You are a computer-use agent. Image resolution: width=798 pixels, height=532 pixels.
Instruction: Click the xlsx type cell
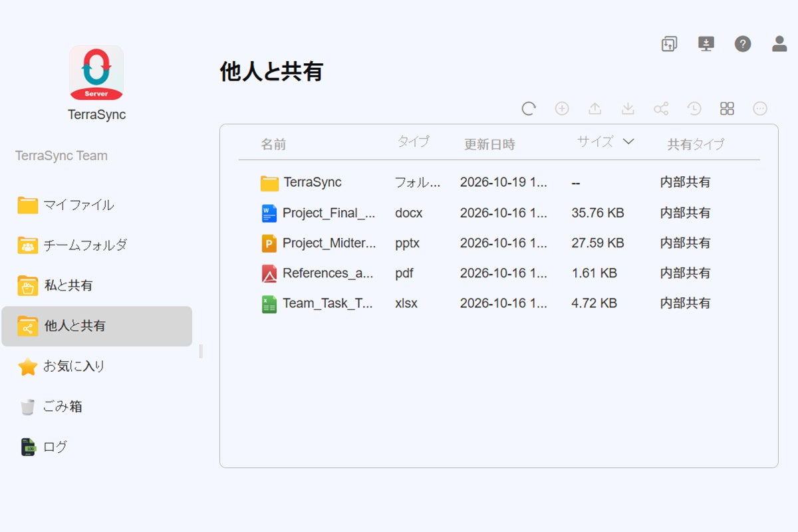[x=406, y=303]
